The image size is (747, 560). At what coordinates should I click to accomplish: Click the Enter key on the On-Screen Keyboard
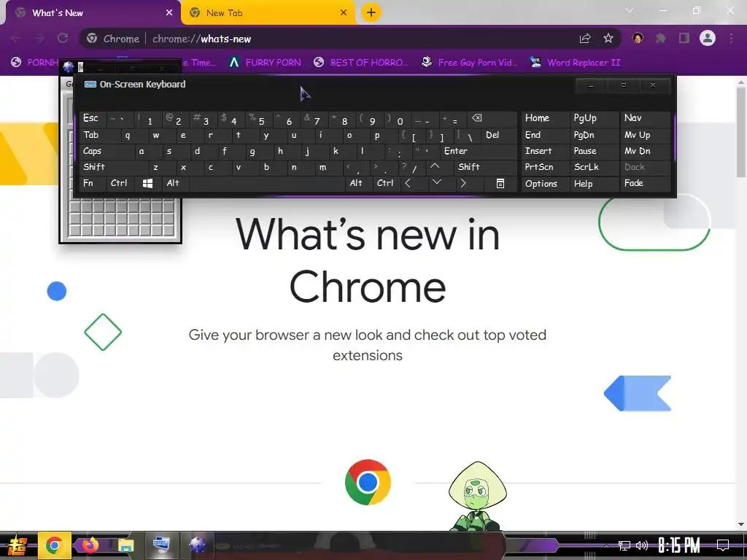click(x=479, y=152)
